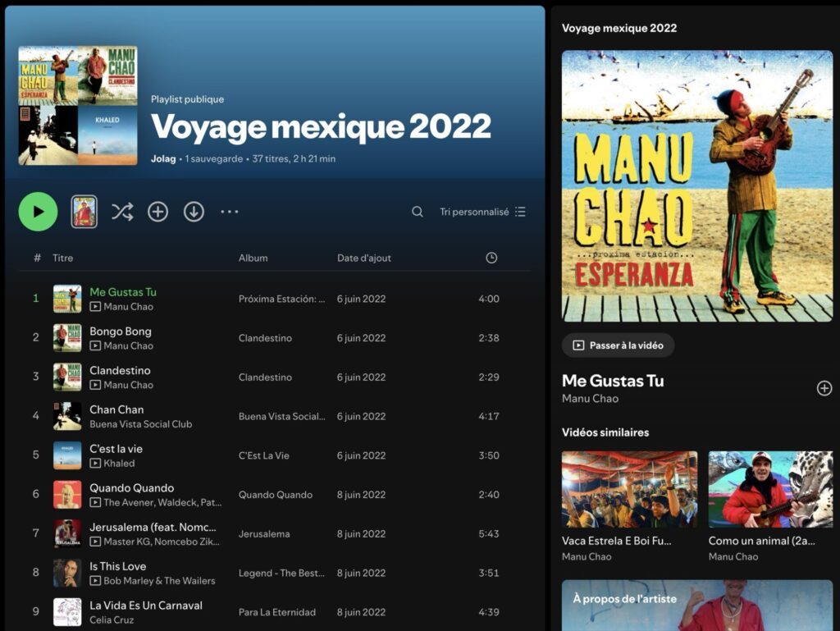Image resolution: width=840 pixels, height=631 pixels.
Task: Click the video icon next to Khaled
Action: (x=95, y=464)
